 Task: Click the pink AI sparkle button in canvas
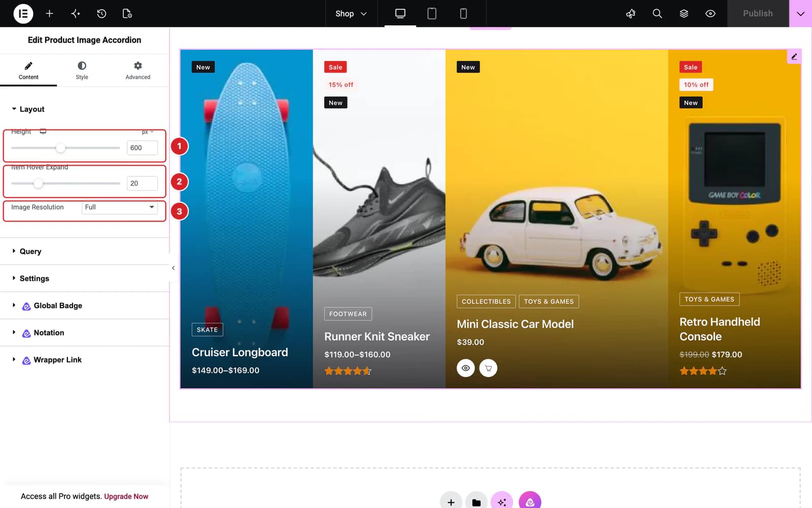pos(502,502)
